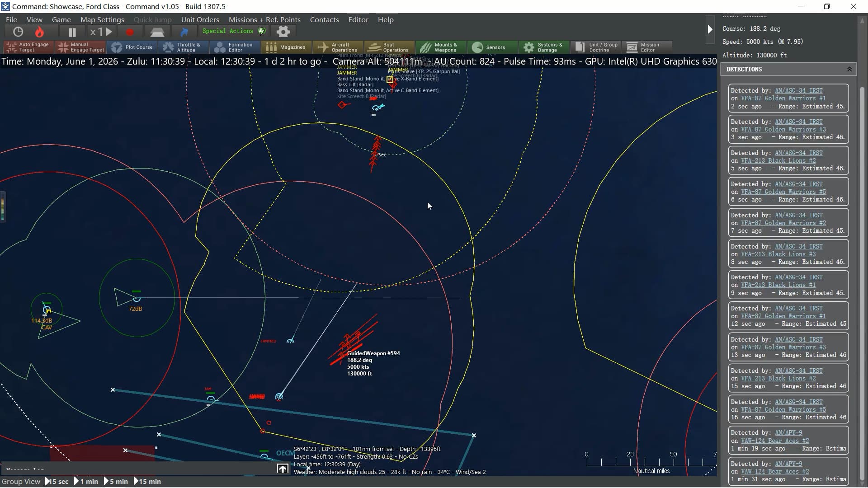Click Auto Engage Target
The width and height of the screenshot is (868, 488).
(28, 47)
